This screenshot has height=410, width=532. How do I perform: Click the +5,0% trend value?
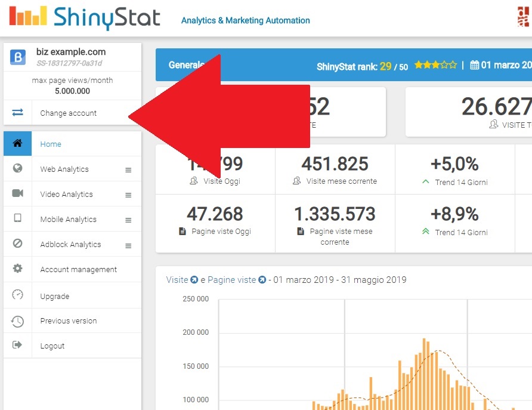point(454,164)
